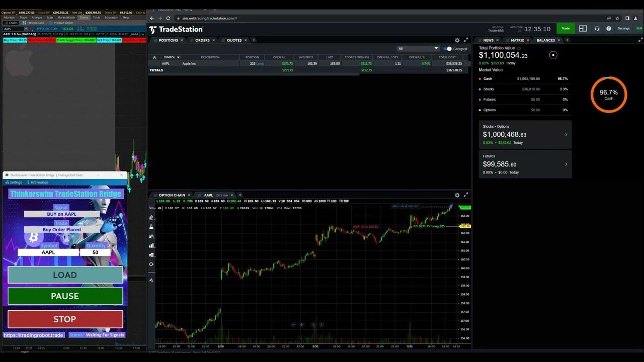
Task: Add a new tab next to Quotes
Action: pyautogui.click(x=254, y=40)
